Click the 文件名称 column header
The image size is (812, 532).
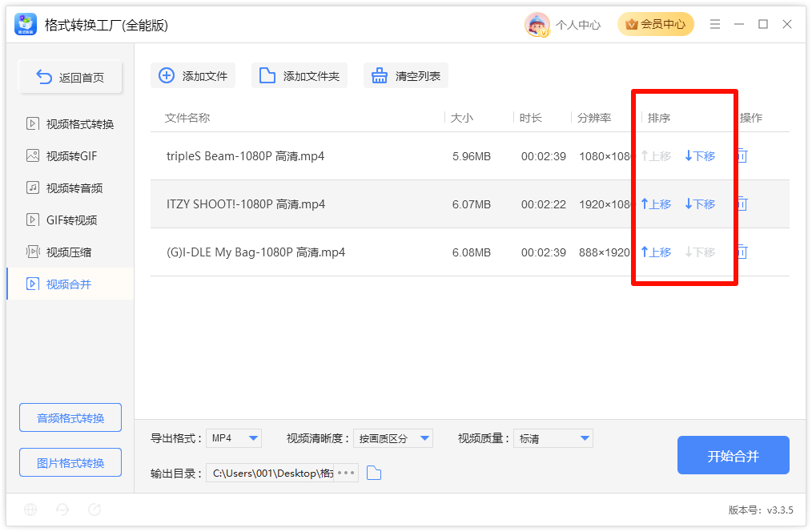[187, 118]
